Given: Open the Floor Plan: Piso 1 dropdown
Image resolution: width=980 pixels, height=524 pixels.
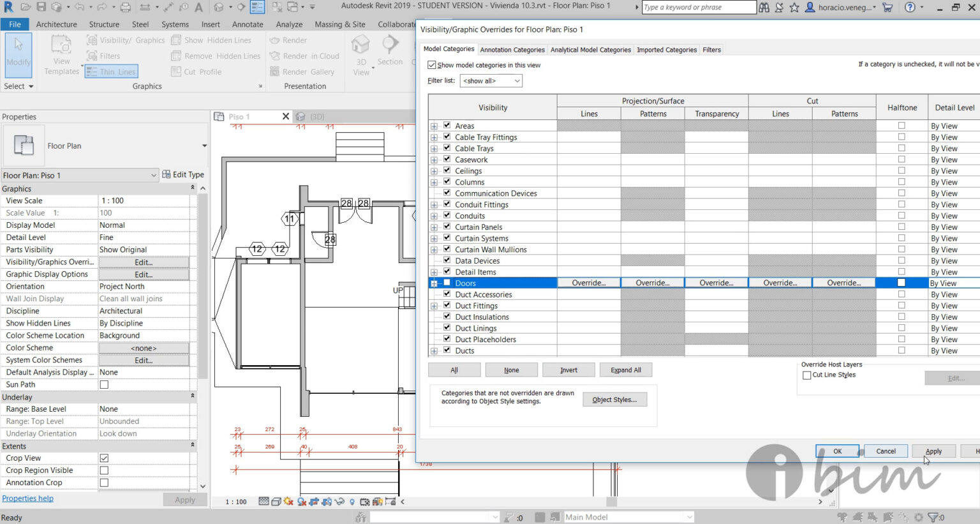Looking at the screenshot, I should [x=79, y=176].
